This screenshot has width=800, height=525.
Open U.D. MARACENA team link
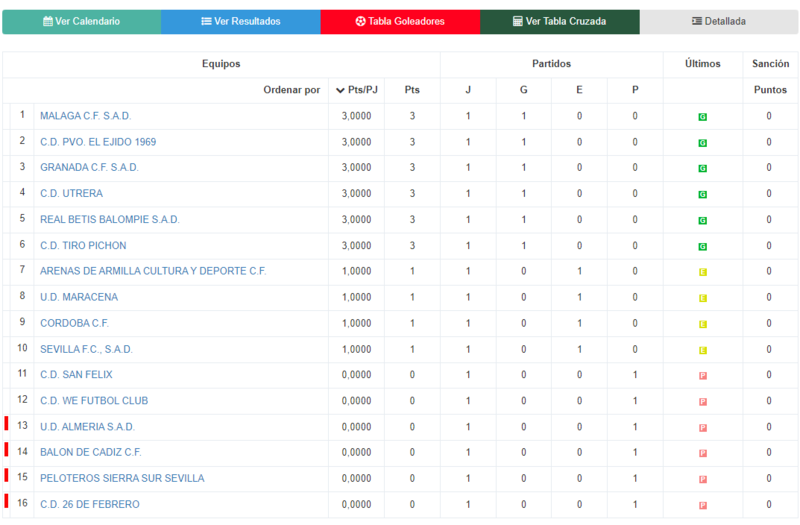point(79,297)
